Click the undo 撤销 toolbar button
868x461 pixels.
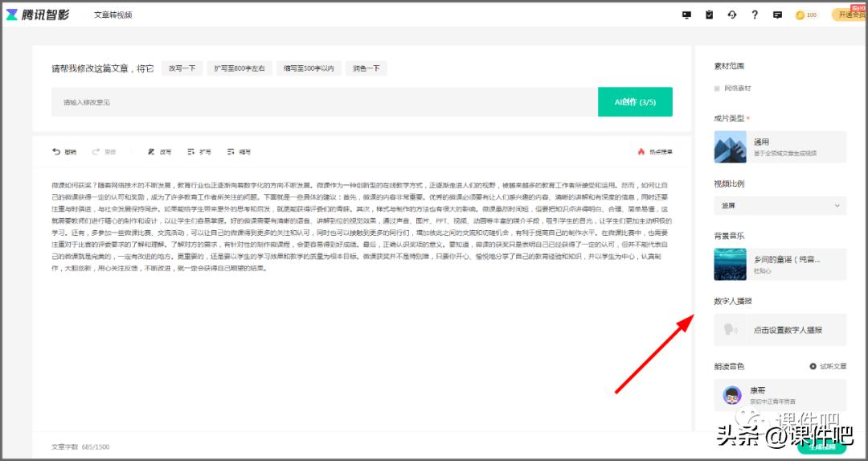[64, 151]
